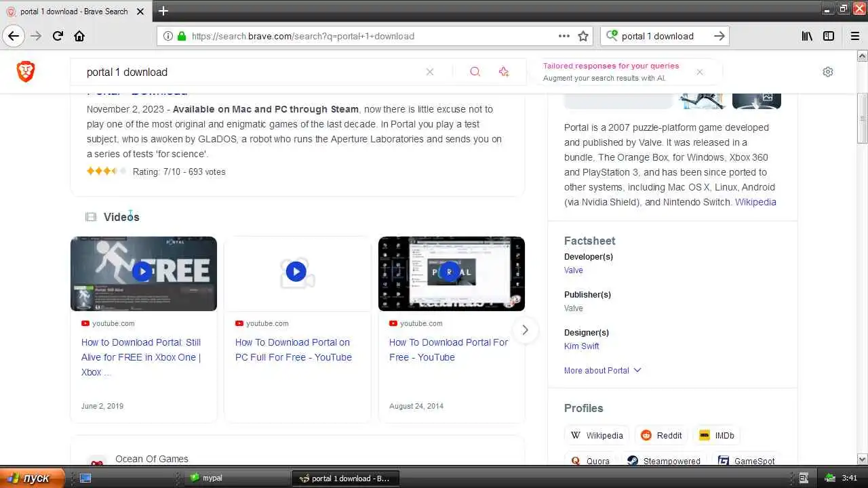The height and width of the screenshot is (488, 868).
Task: Click the go arrow in browser search box
Action: [719, 36]
